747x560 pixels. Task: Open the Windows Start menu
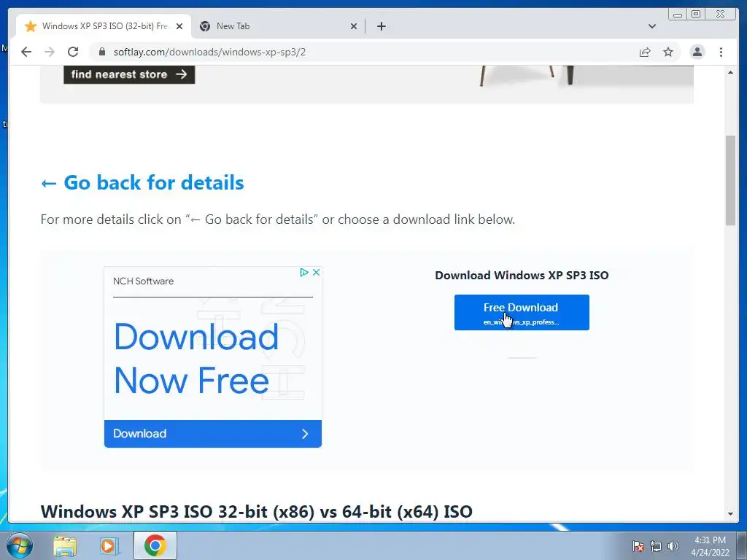coord(19,545)
